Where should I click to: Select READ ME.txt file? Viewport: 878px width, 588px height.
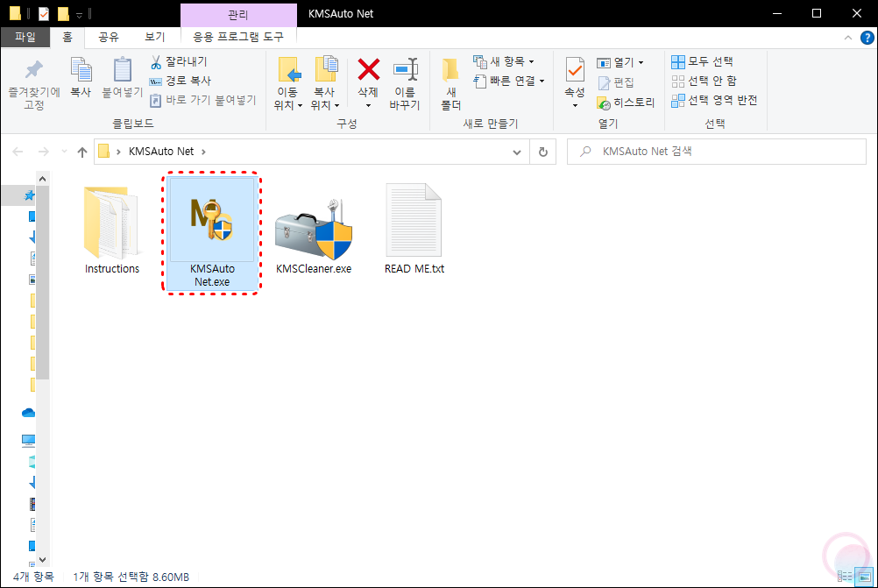pos(414,229)
